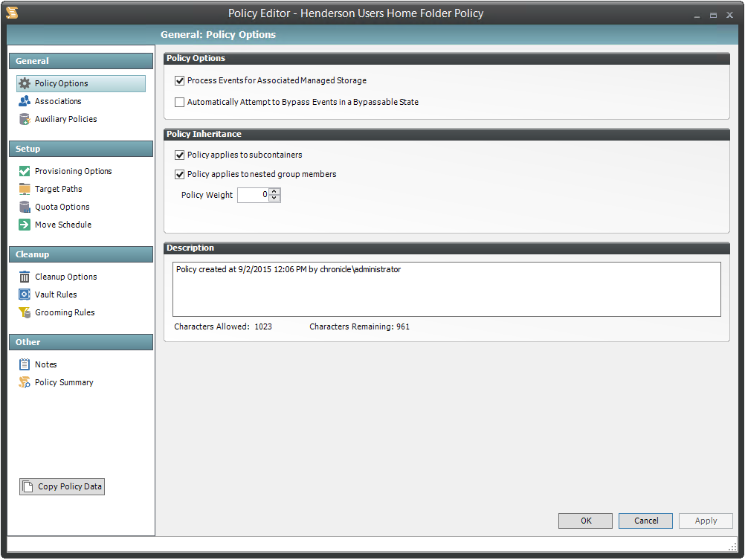This screenshot has width=745, height=560.
Task: Click the Apply button
Action: [x=706, y=521]
